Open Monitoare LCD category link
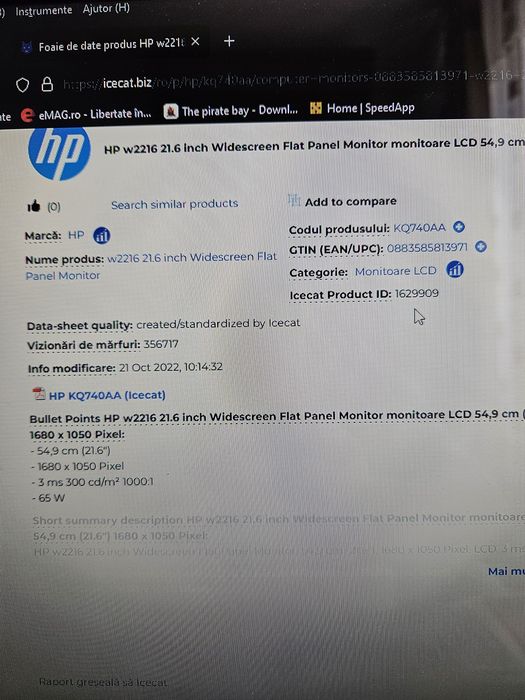The image size is (525, 700). coord(396,271)
